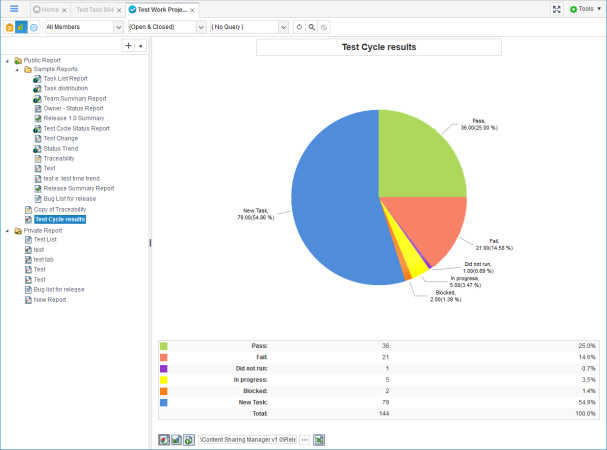Viewport: 607px width, 450px height.
Task: Click the search magnifier icon
Action: [x=312, y=27]
